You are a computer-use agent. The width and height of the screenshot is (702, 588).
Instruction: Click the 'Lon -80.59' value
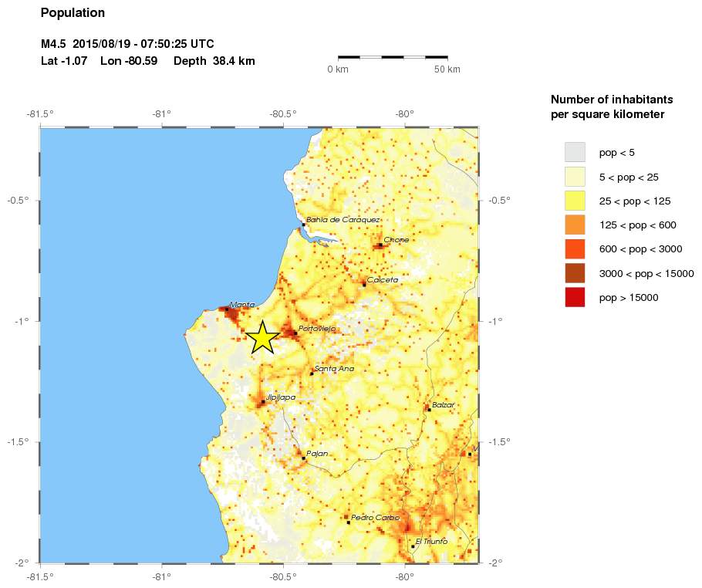point(129,61)
